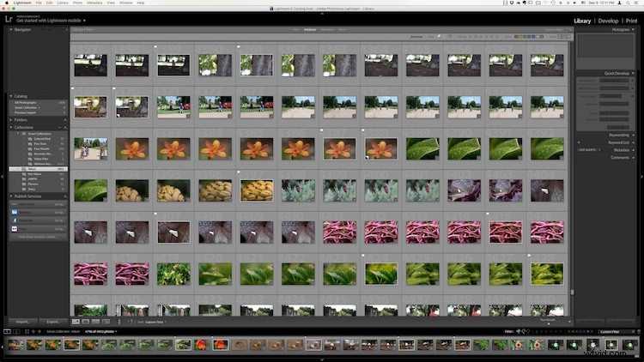The image size is (644, 362).
Task: Collapse the Histogram panel
Action: (x=633, y=29)
